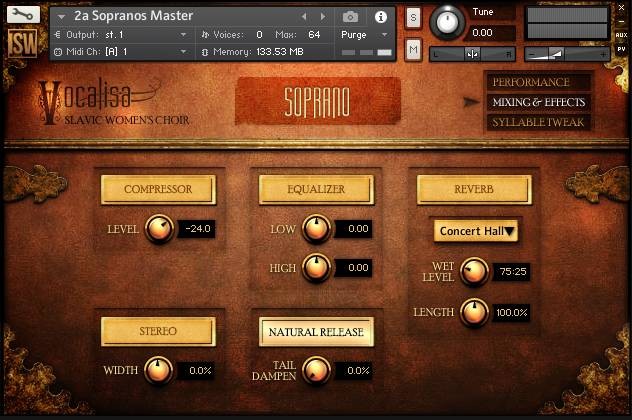
Task: Click the Soprano banner
Action: [318, 101]
